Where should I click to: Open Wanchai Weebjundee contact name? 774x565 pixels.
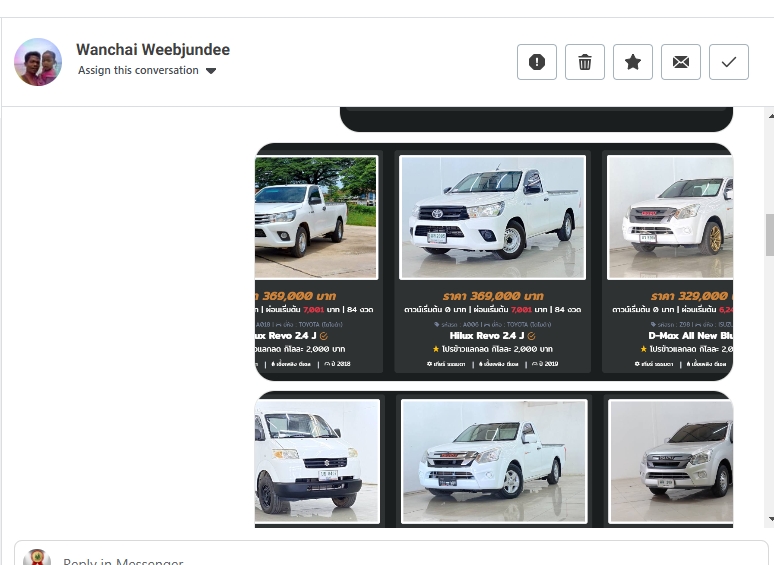click(153, 49)
